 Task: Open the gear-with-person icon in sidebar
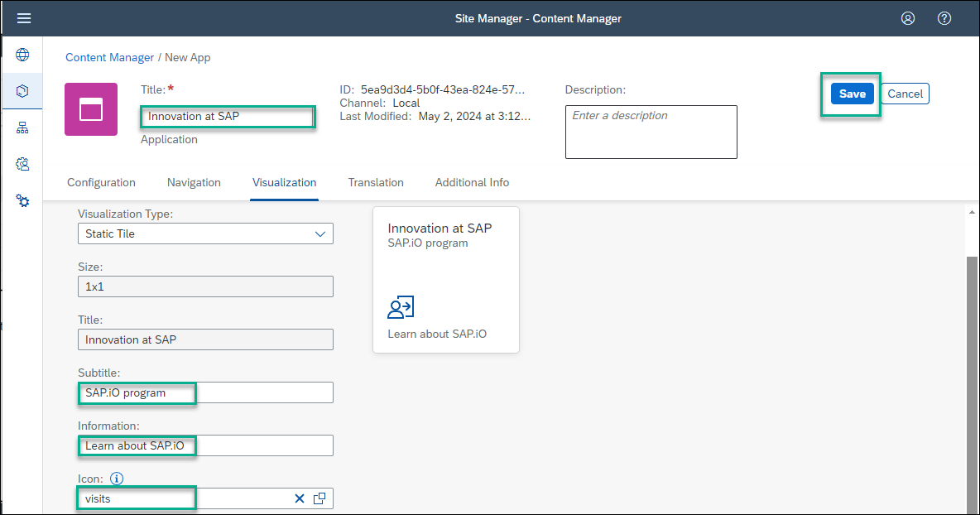pos(22,165)
